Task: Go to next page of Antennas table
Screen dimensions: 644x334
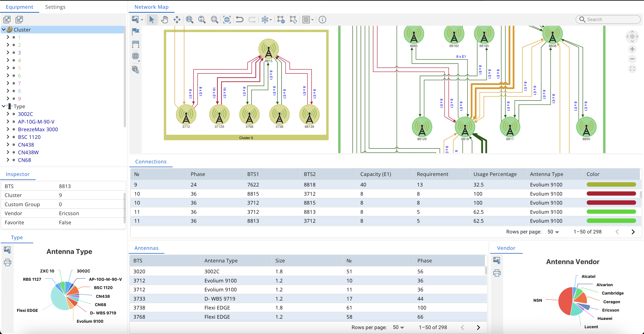Action: pos(478,327)
